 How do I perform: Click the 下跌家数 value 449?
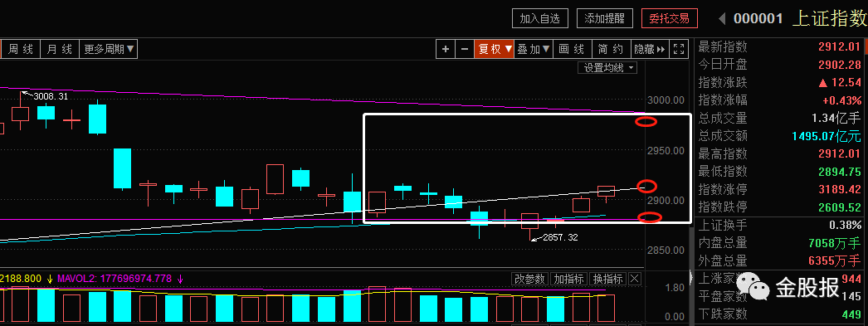[851, 314]
